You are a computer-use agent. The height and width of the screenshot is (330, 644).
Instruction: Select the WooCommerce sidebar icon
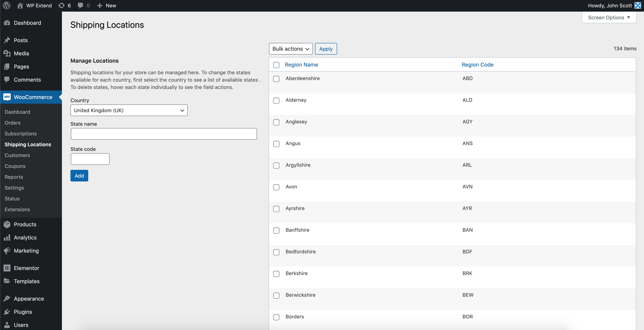[7, 97]
